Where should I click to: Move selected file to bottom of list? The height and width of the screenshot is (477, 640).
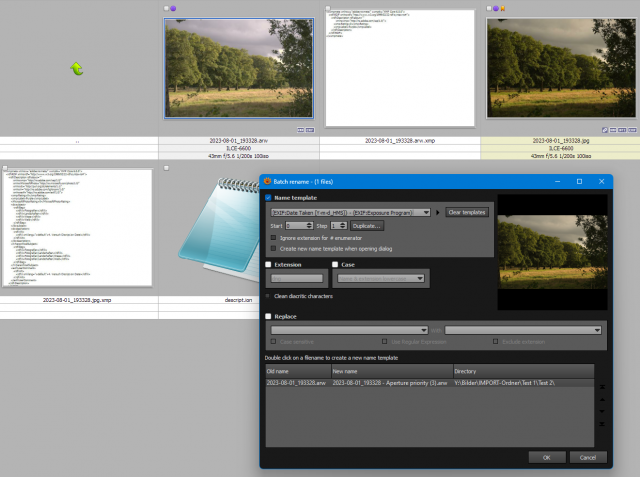pos(602,424)
